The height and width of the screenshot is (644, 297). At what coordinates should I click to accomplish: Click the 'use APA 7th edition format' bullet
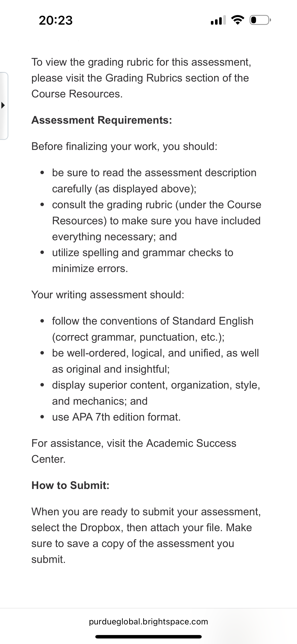[116, 417]
